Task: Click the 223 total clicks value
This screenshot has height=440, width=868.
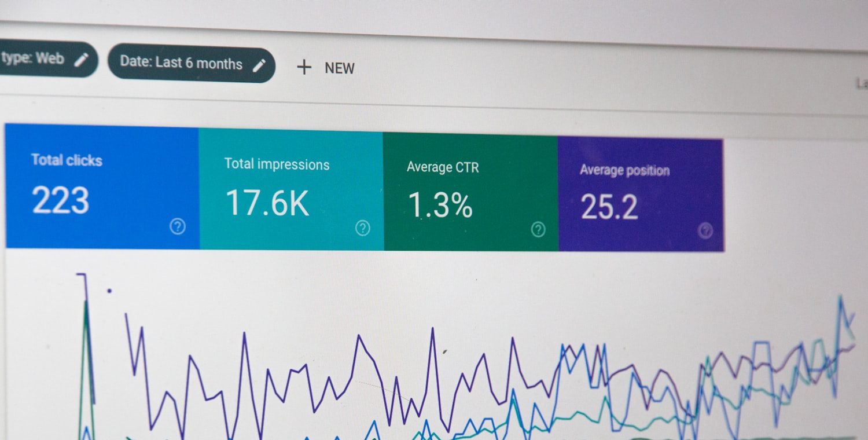Action: pyautogui.click(x=61, y=200)
